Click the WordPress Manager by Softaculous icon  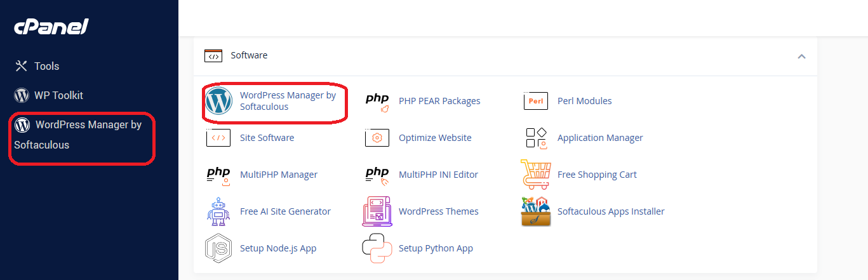(x=218, y=101)
